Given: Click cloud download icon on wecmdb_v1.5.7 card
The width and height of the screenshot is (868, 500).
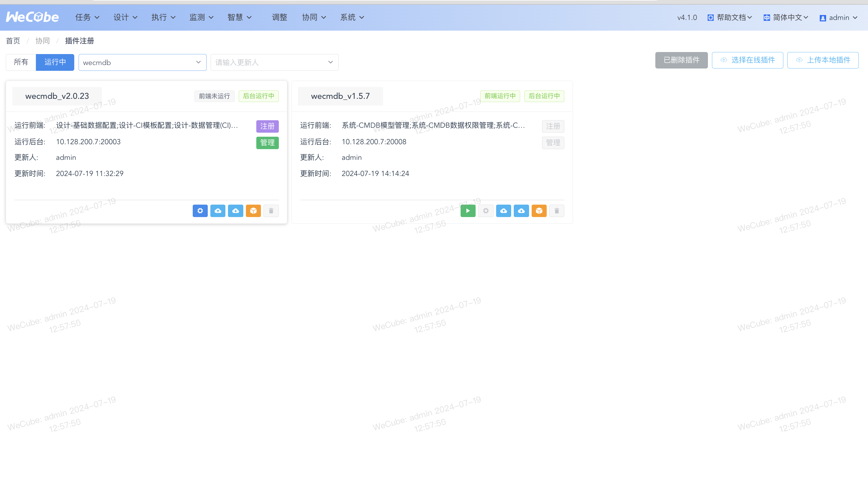Looking at the screenshot, I should [x=521, y=211].
